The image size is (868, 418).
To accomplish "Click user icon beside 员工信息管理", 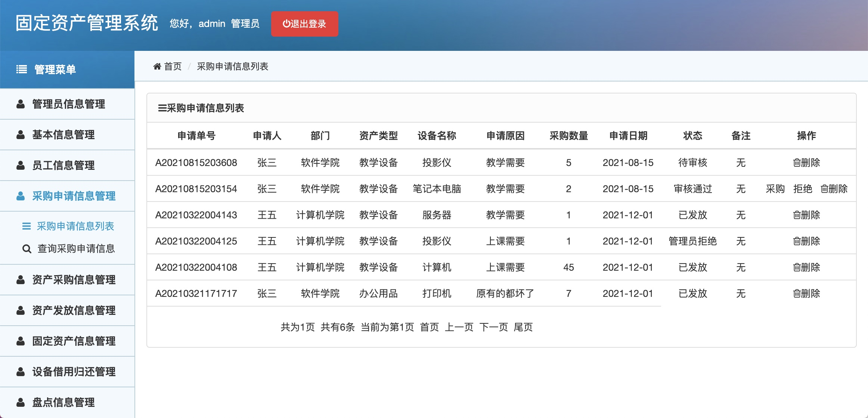I will point(21,166).
